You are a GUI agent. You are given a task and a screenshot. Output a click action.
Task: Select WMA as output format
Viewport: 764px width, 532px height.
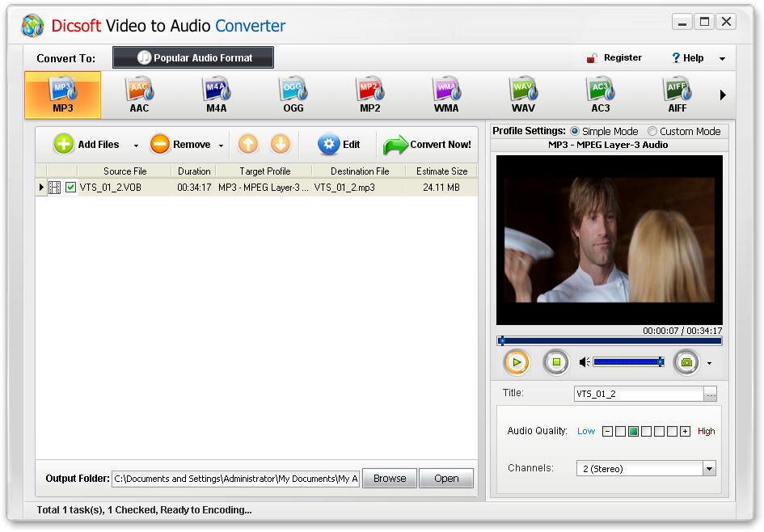[446, 95]
